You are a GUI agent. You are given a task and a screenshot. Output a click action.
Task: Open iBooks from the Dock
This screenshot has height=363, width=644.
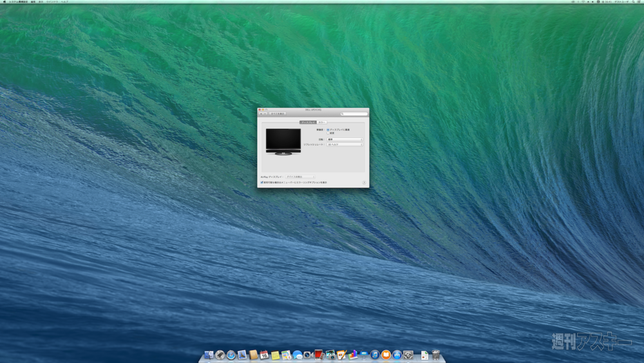[x=386, y=355]
